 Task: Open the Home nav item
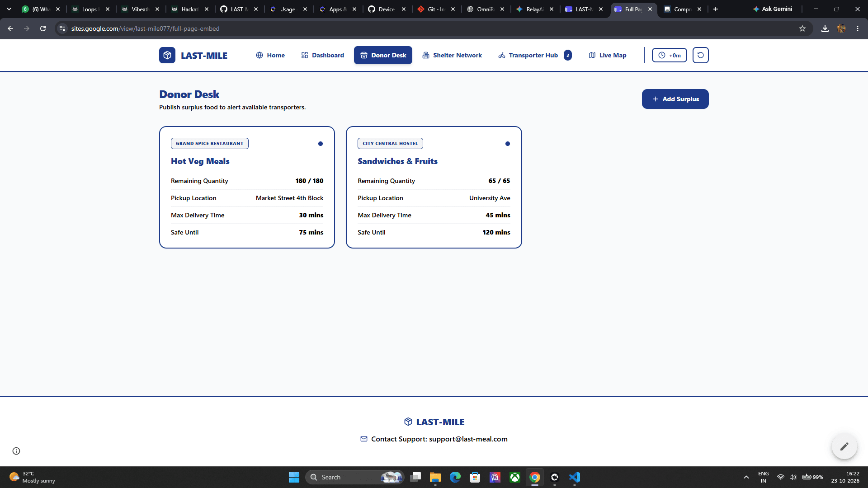point(270,55)
